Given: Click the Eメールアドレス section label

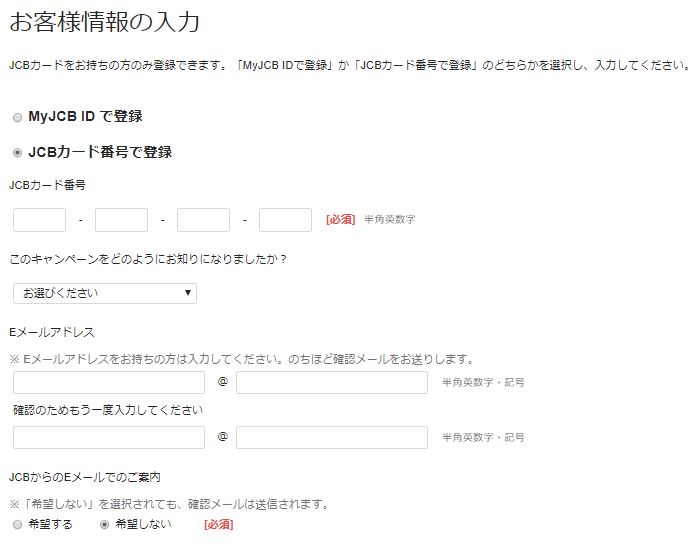Looking at the screenshot, I should (x=52, y=332).
